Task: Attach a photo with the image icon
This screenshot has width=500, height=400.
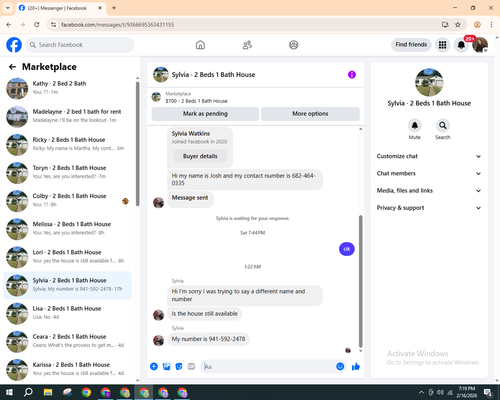Action: coord(166,367)
